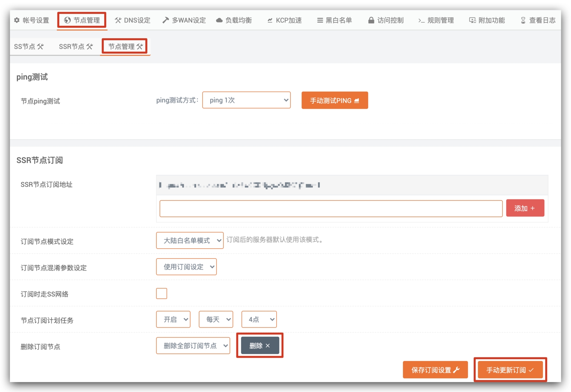Click the chart icon for KCP加速
Screen dimensions: 571x392
(x=270, y=20)
